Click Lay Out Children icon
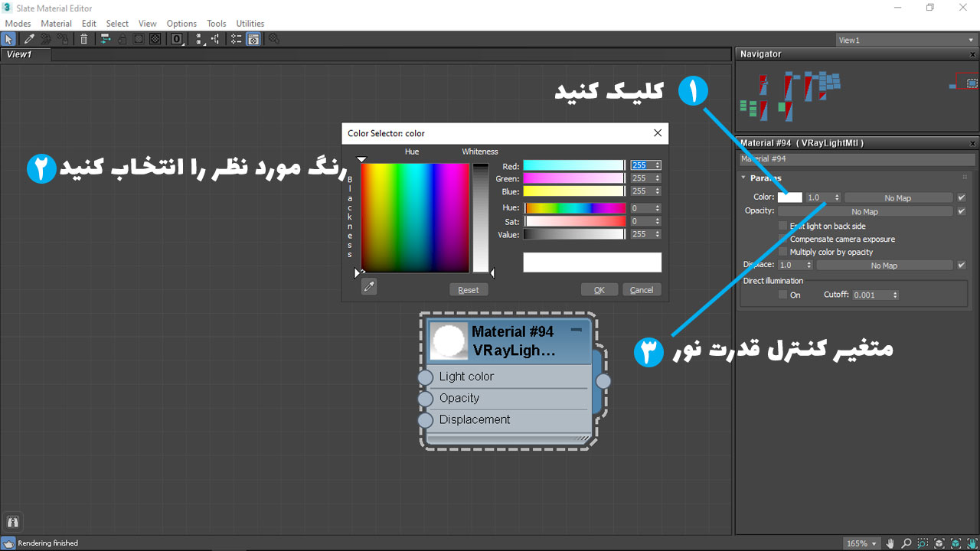The width and height of the screenshot is (980, 551). click(x=215, y=39)
